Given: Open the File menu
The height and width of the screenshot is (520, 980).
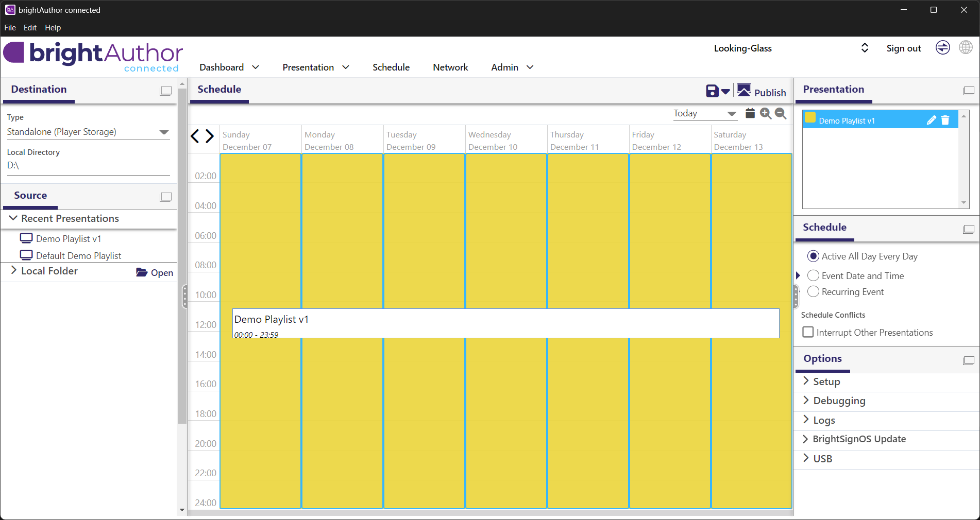Looking at the screenshot, I should [10, 28].
